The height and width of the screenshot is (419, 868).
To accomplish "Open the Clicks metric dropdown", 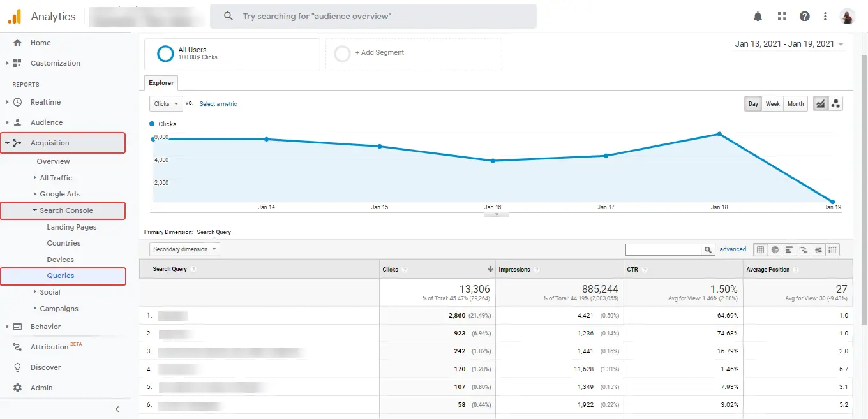I will 165,103.
